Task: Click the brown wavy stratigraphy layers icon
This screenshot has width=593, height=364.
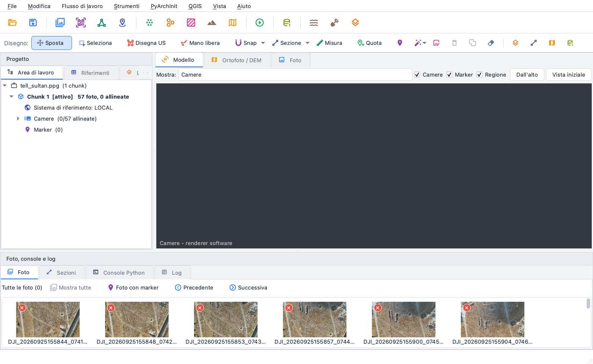Action: pyautogui.click(x=314, y=23)
